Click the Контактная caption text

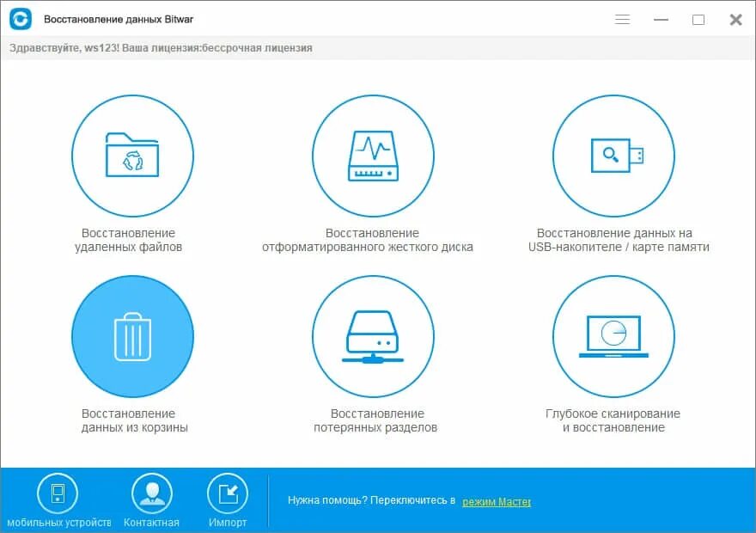[151, 523]
